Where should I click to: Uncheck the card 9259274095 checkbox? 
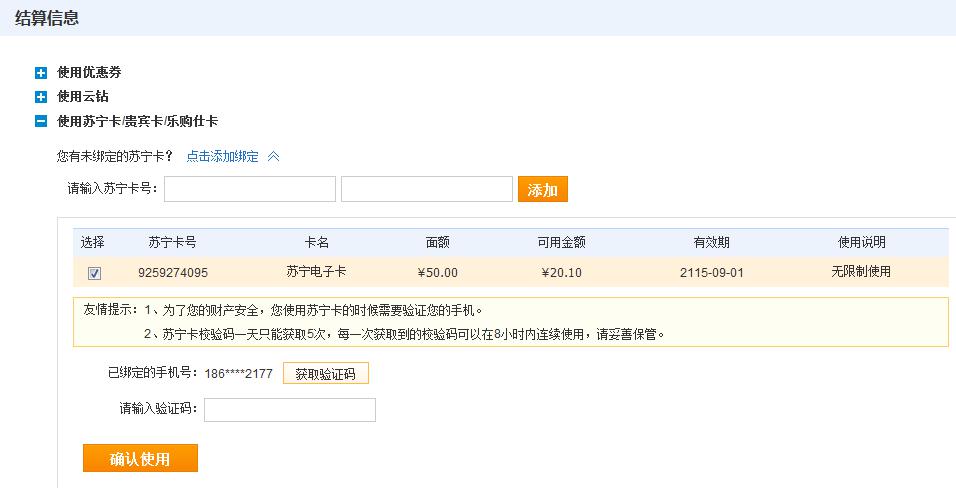click(94, 273)
